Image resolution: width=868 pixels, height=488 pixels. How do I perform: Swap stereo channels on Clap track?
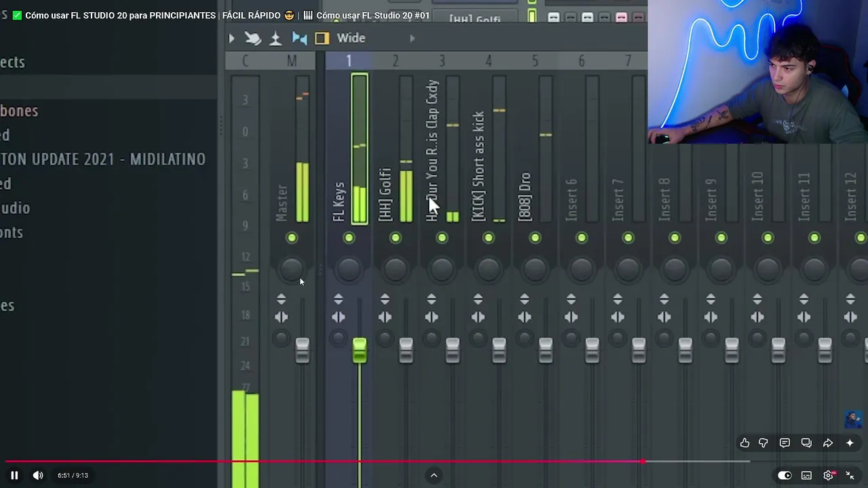point(431,317)
